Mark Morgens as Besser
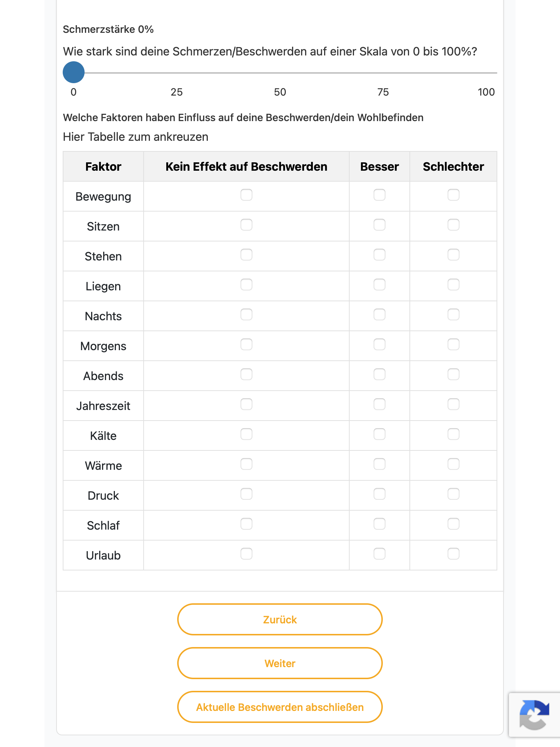The width and height of the screenshot is (560, 747). click(380, 344)
